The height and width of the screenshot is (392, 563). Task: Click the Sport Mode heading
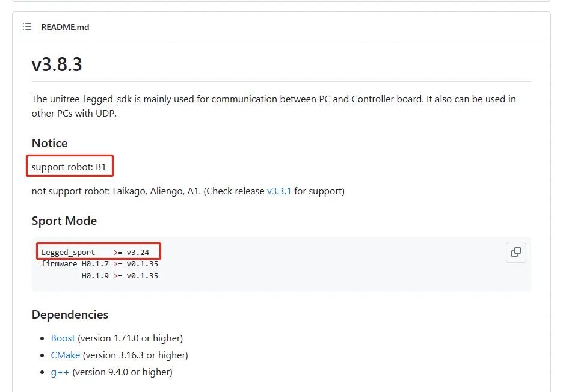[x=64, y=221]
